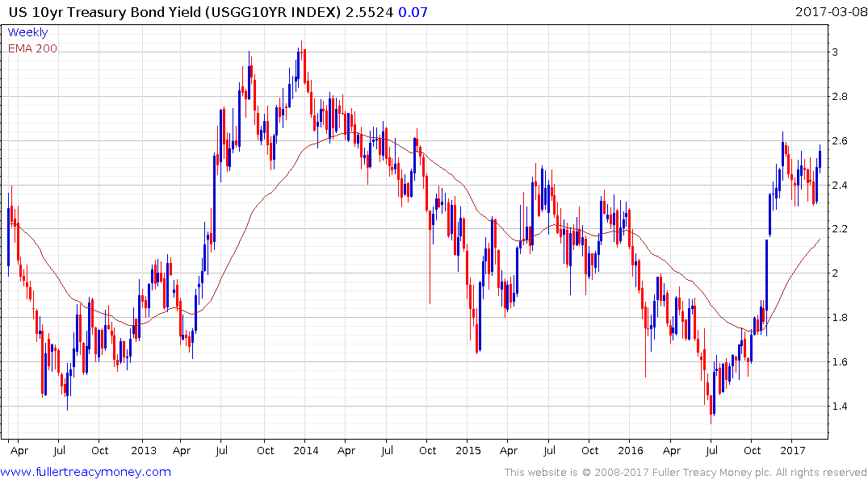Click the y-axis label 2.4
The image size is (868, 484).
pos(840,185)
